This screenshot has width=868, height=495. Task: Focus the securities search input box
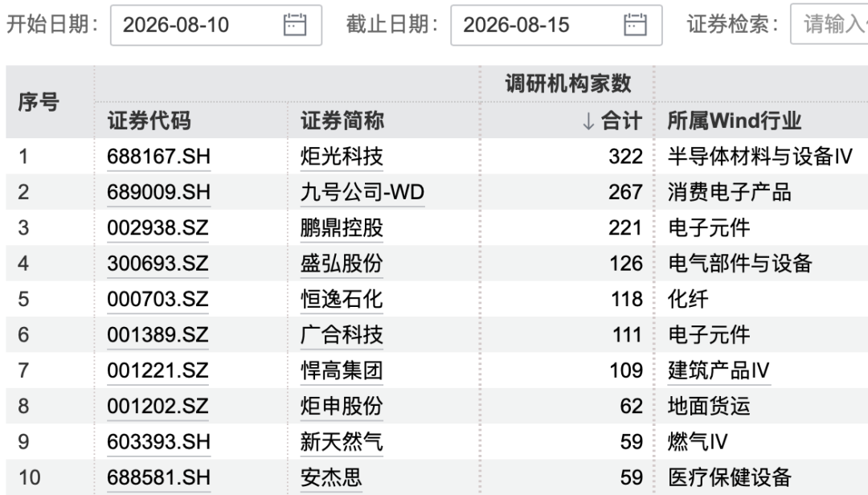(x=829, y=24)
